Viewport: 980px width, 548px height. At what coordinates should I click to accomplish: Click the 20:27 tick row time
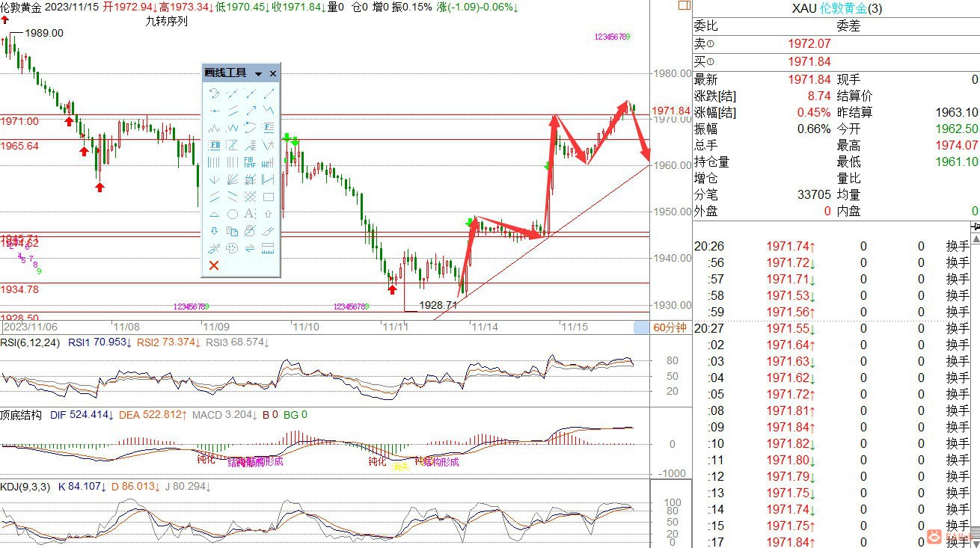click(x=709, y=328)
